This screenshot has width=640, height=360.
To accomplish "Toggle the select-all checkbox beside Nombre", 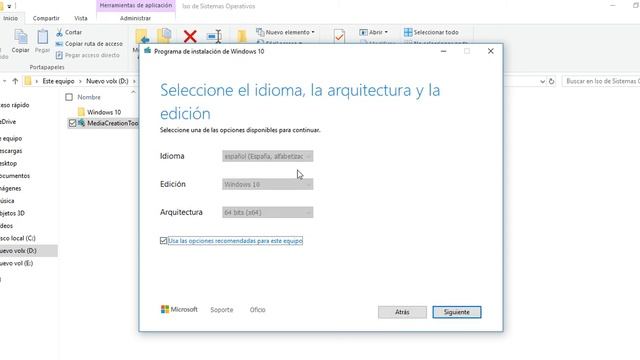I will pos(69,97).
